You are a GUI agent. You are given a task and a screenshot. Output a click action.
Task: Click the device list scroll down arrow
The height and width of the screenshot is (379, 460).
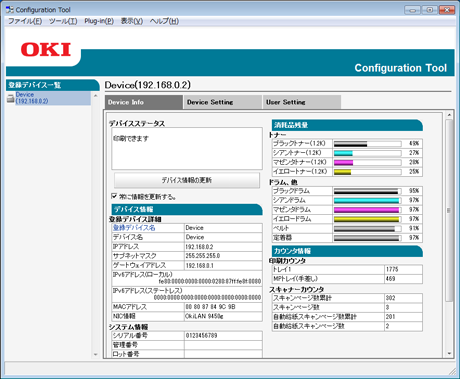point(95,354)
